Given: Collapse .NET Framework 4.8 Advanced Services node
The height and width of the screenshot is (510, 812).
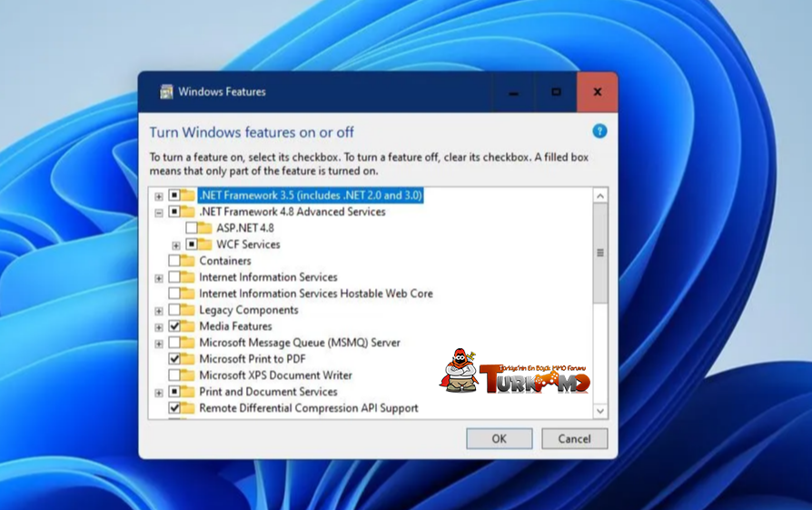Looking at the screenshot, I should click(x=159, y=213).
